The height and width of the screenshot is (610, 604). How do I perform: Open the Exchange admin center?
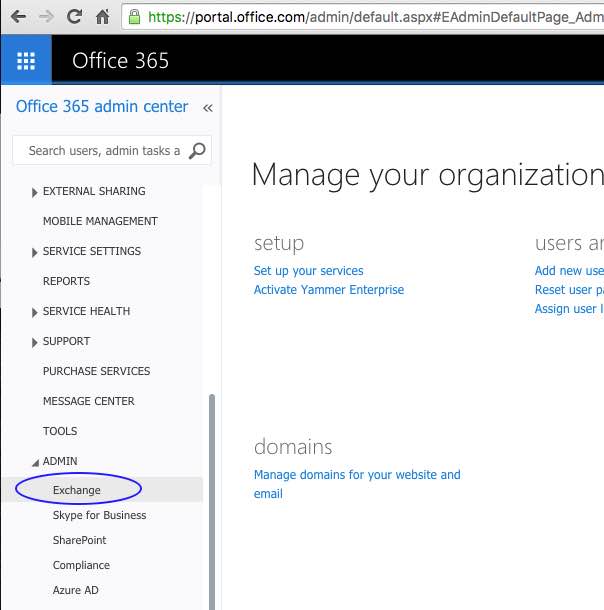(77, 490)
